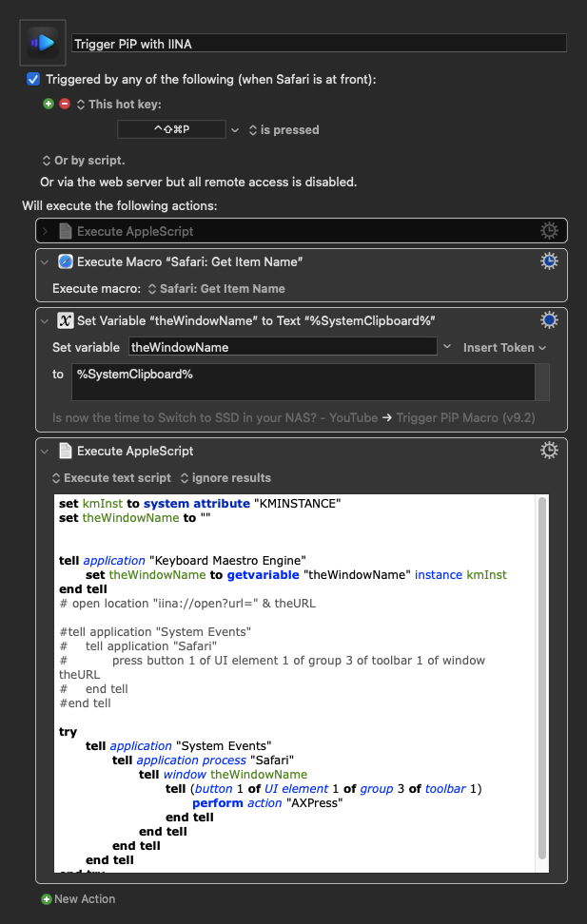Click 'perform action "AXPress"' in script

point(267,802)
